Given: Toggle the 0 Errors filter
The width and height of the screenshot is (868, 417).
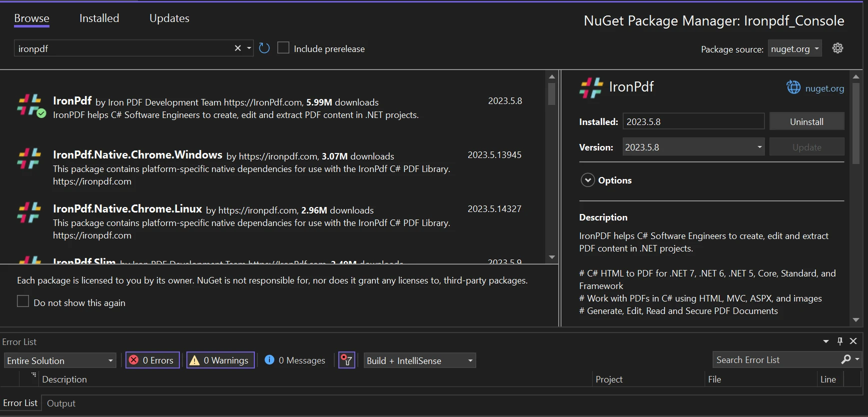Looking at the screenshot, I should pyautogui.click(x=152, y=360).
